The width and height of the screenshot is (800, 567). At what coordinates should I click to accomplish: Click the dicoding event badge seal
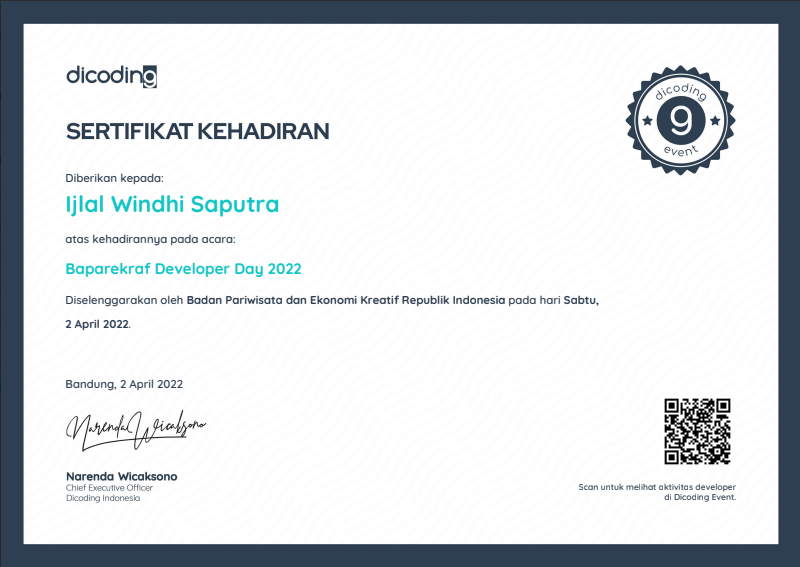coord(681,120)
